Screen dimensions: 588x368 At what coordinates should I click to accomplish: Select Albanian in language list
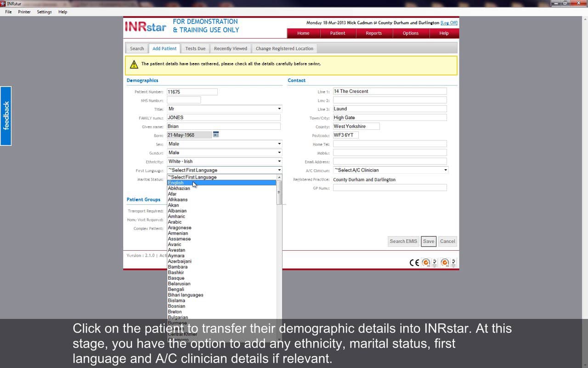pyautogui.click(x=221, y=211)
